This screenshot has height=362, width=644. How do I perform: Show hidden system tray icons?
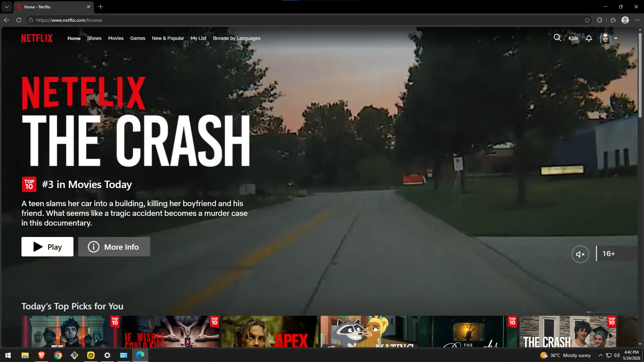pos(600,355)
